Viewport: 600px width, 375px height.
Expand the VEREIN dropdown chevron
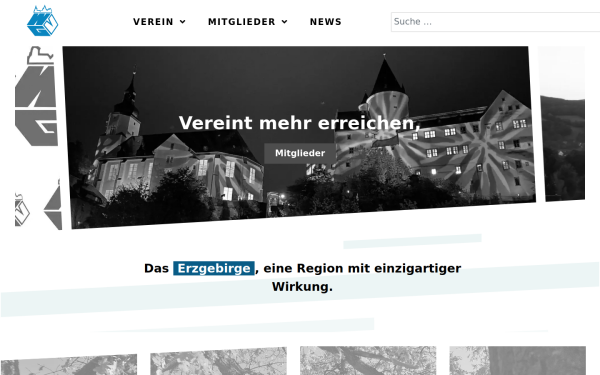pos(183,22)
